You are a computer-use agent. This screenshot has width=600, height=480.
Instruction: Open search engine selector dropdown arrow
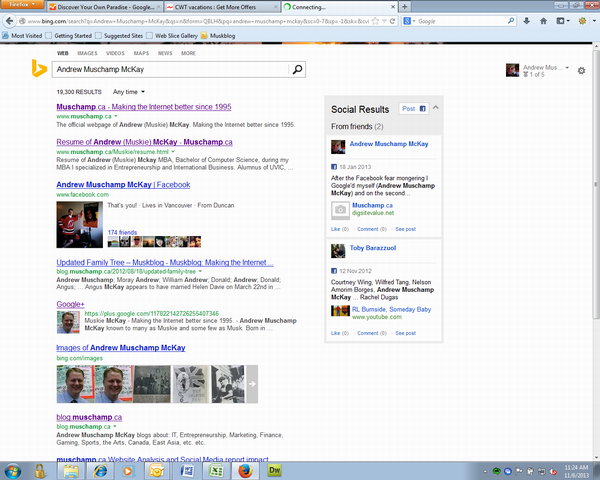(414, 21)
